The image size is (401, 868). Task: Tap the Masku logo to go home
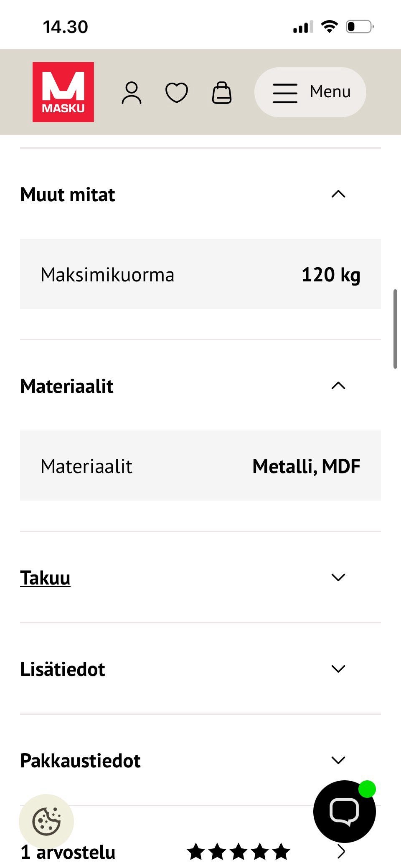coord(63,92)
